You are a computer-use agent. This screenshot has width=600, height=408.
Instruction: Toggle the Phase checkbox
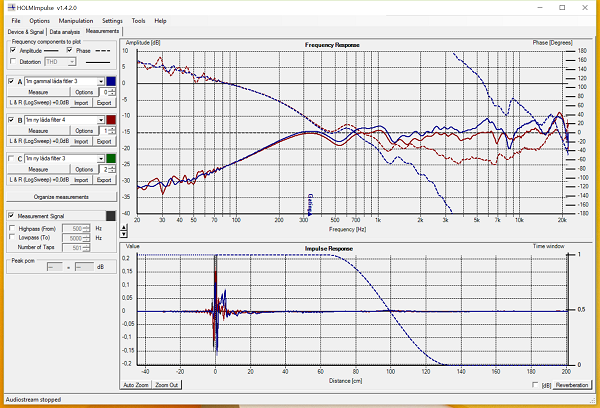[x=69, y=50]
